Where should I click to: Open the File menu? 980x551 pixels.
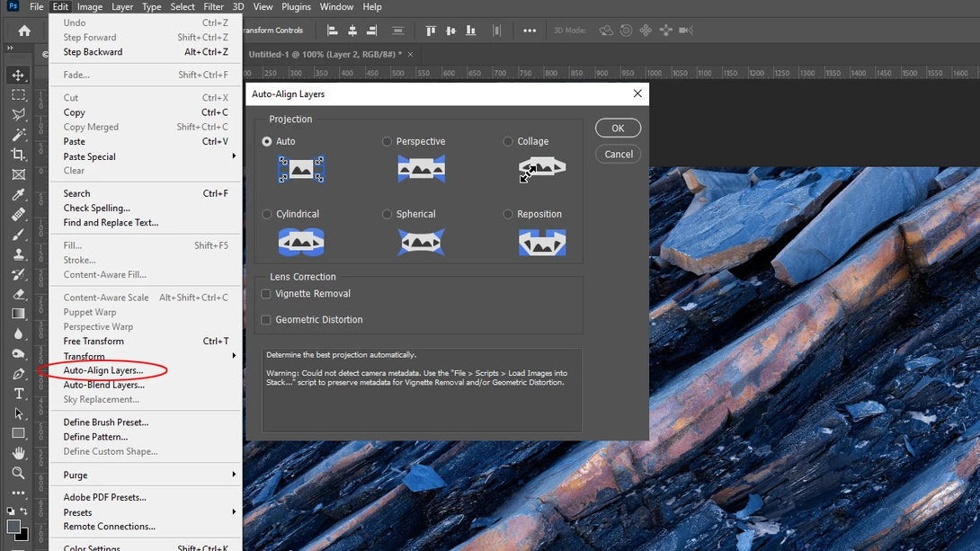[x=36, y=7]
